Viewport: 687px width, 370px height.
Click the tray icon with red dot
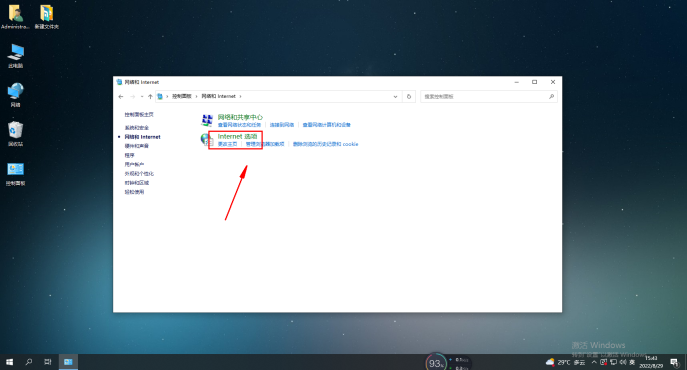coord(603,363)
